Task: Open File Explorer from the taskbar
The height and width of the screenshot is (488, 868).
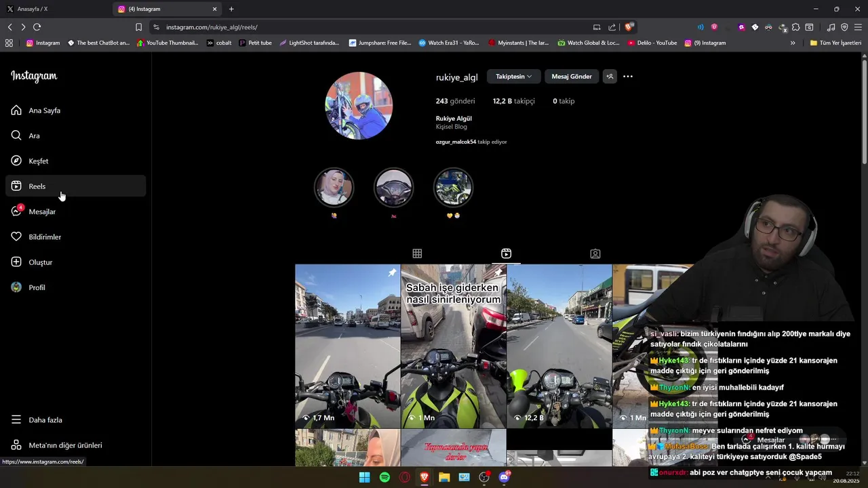Action: coord(444,477)
